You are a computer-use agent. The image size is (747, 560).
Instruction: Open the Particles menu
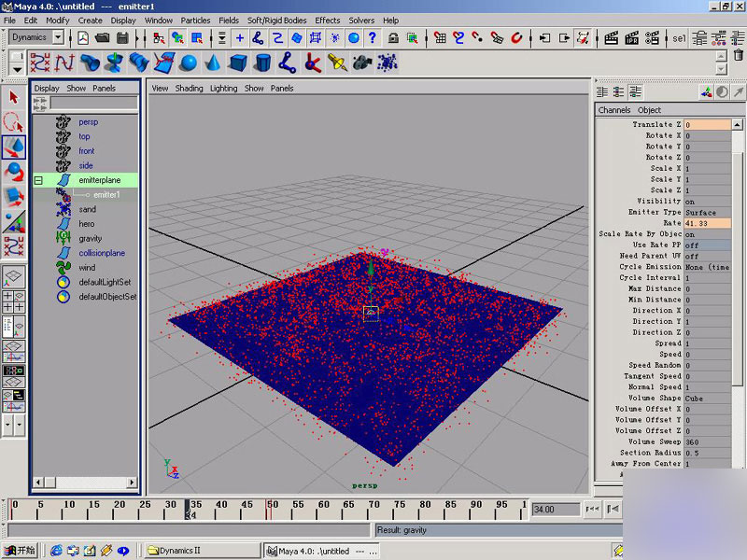click(x=195, y=20)
